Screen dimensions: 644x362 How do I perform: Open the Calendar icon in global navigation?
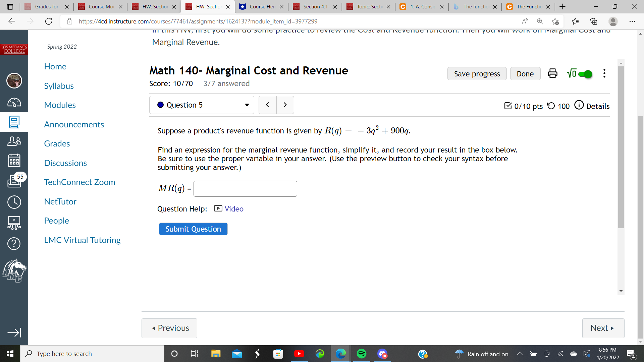point(14,160)
